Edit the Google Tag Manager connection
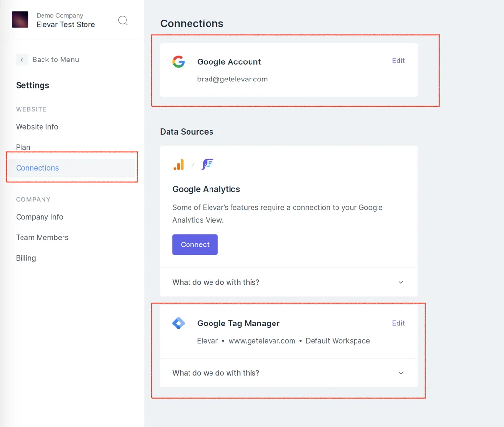 click(398, 323)
